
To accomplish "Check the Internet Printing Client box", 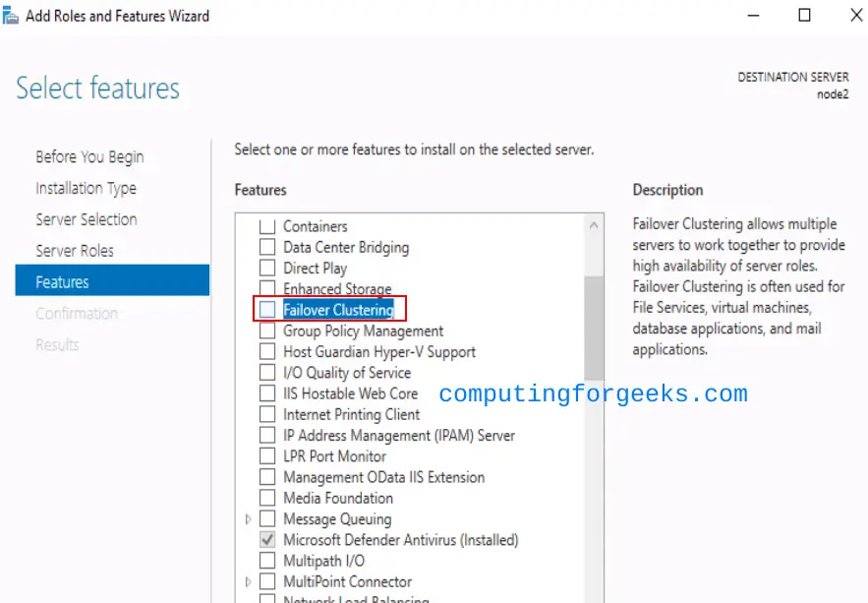I will (267, 414).
